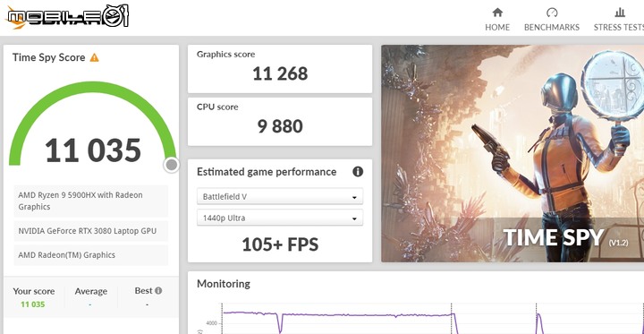Screen dimensions: 644x334
Task: Click the Mobile01 logo
Action: pos(68,17)
